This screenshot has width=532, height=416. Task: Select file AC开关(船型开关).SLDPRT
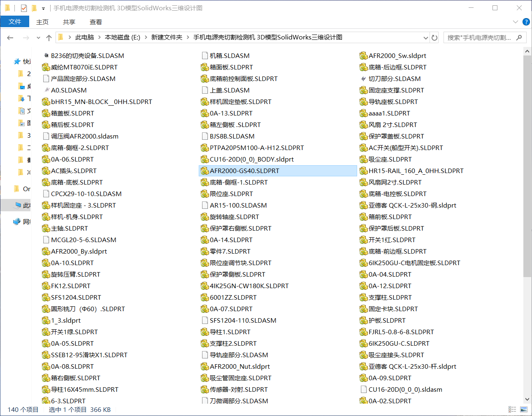click(x=402, y=148)
